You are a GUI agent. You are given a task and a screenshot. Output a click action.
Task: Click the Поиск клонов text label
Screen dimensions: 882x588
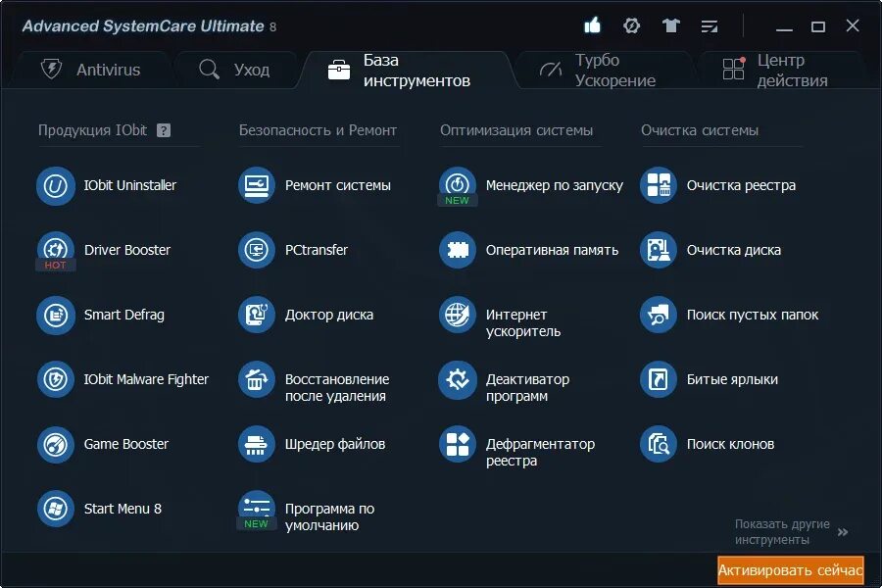pyautogui.click(x=730, y=445)
